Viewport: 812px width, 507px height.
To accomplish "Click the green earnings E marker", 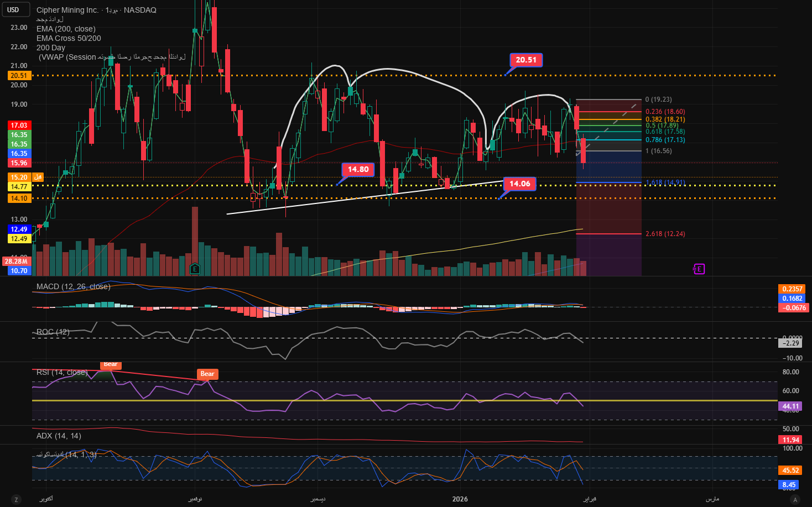I will click(x=195, y=269).
